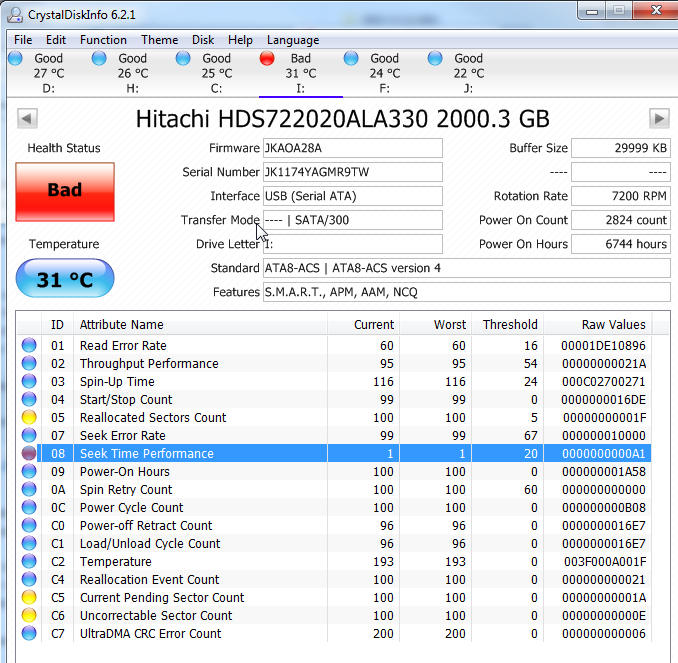Open the Language menu
678x663 pixels.
(x=293, y=40)
